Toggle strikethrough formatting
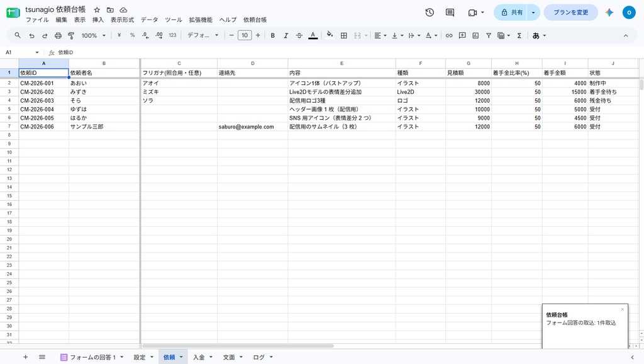Image resolution: width=644 pixels, height=364 pixels. point(299,36)
